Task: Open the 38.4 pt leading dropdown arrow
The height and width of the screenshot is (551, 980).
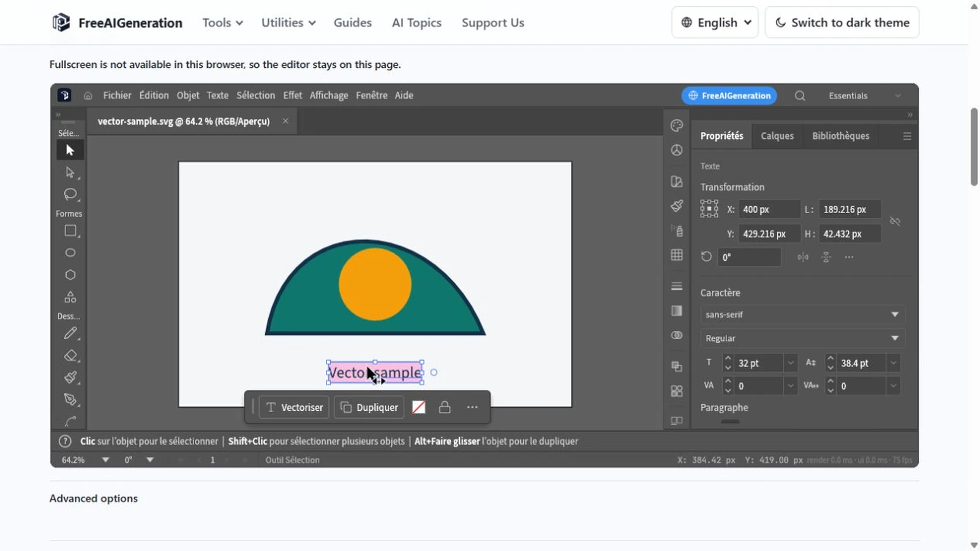Action: 893,363
